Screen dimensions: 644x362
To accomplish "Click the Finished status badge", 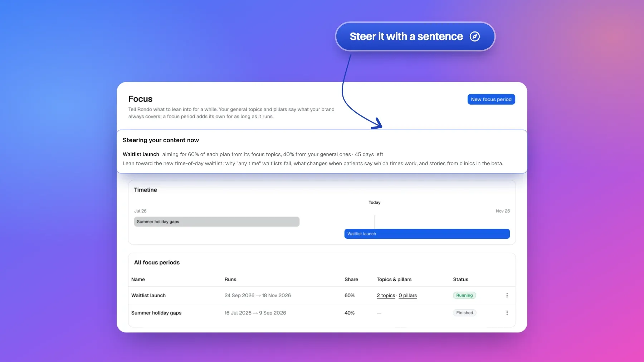I will 464,313.
